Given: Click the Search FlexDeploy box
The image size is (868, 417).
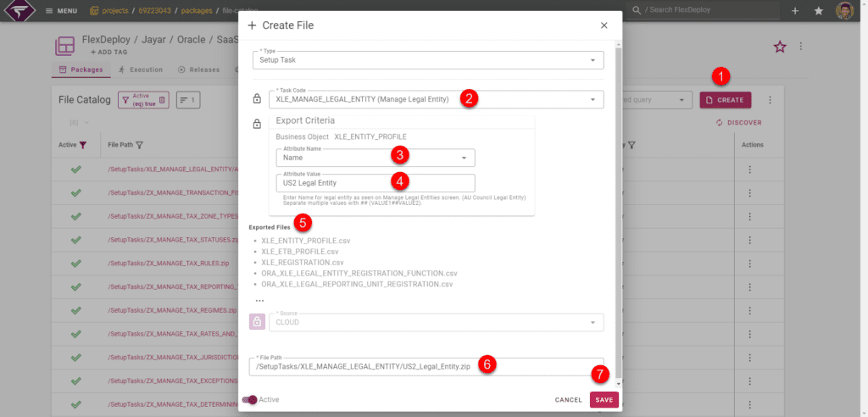Looking at the screenshot, I should pyautogui.click(x=703, y=10).
